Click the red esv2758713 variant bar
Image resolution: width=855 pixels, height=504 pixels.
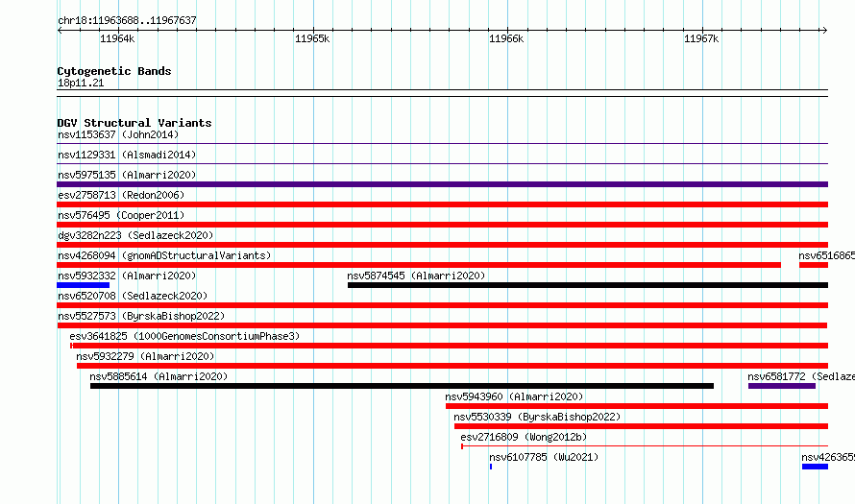tap(442, 204)
